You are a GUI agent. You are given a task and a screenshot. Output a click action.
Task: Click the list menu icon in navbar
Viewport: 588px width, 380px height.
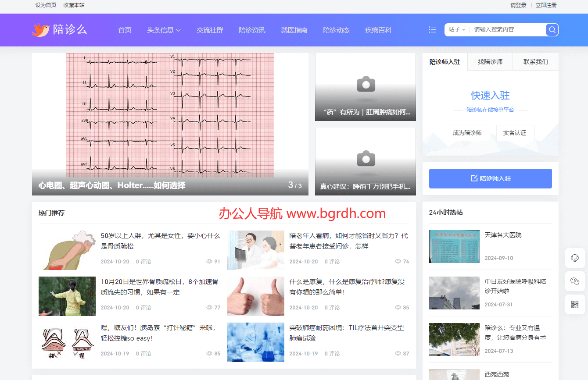[x=432, y=30]
